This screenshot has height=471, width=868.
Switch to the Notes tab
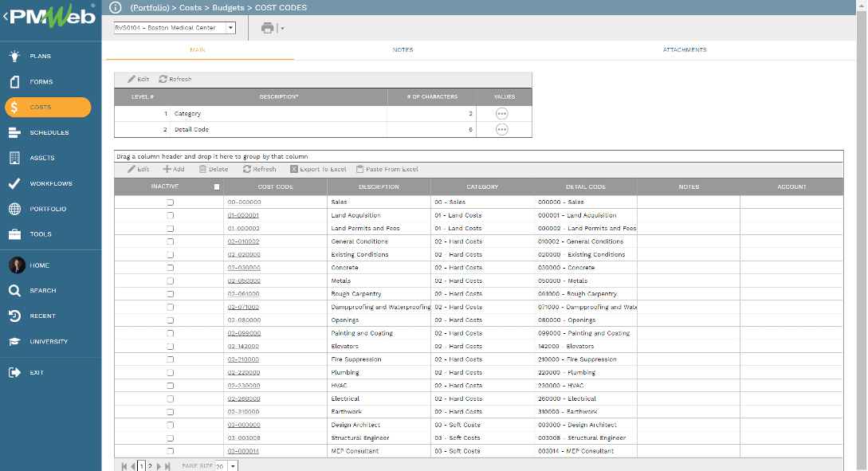(403, 49)
